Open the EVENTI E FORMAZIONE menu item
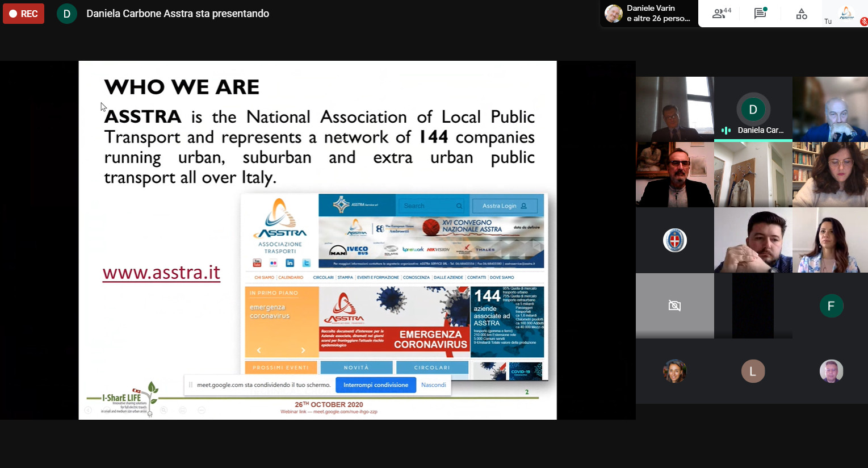 pos(378,277)
